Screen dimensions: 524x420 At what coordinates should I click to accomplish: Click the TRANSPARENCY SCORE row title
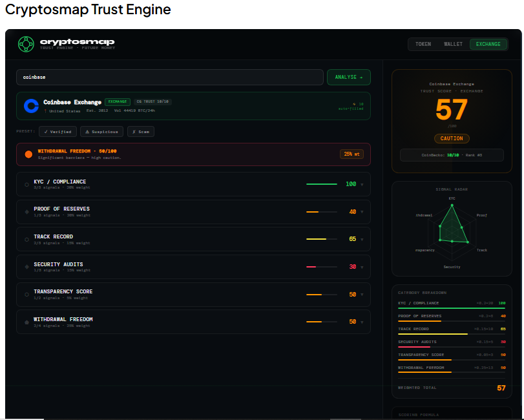[63, 291]
